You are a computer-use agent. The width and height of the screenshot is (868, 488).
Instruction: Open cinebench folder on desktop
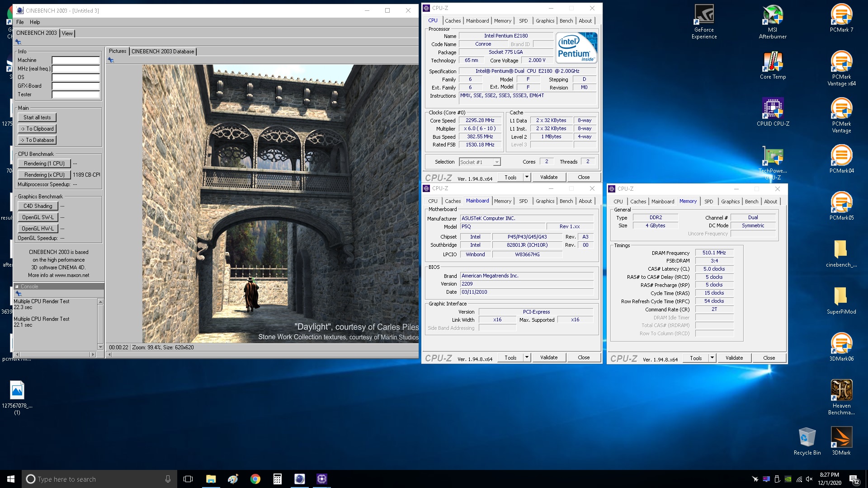841,253
